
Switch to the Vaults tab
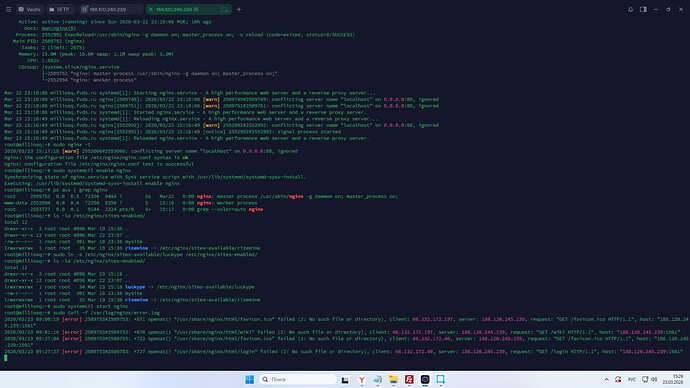point(29,9)
